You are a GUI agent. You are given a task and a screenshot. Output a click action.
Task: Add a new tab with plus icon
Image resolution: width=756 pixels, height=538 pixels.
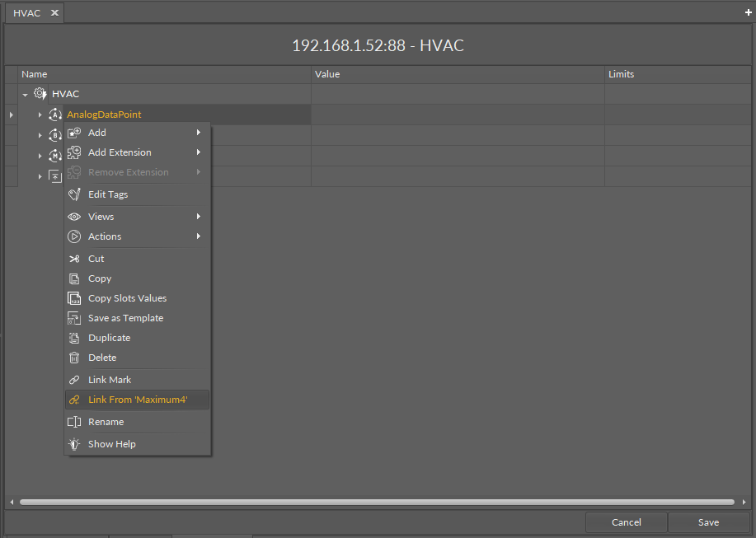click(749, 12)
